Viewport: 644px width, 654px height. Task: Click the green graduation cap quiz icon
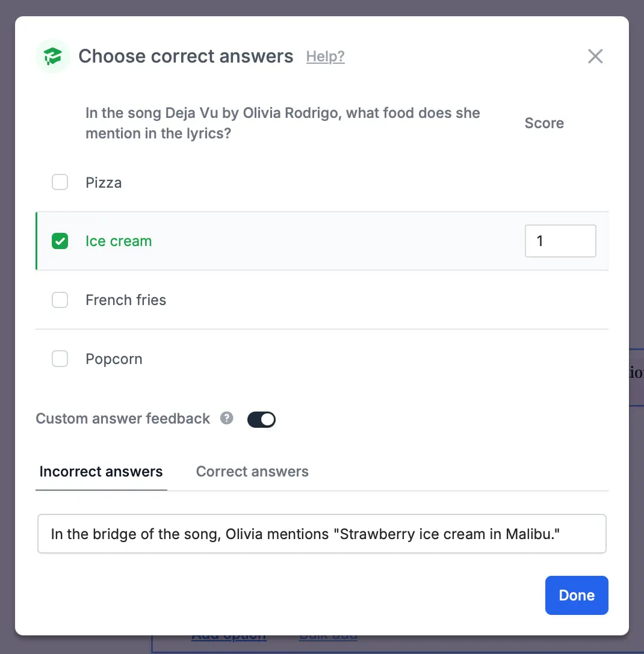click(52, 56)
